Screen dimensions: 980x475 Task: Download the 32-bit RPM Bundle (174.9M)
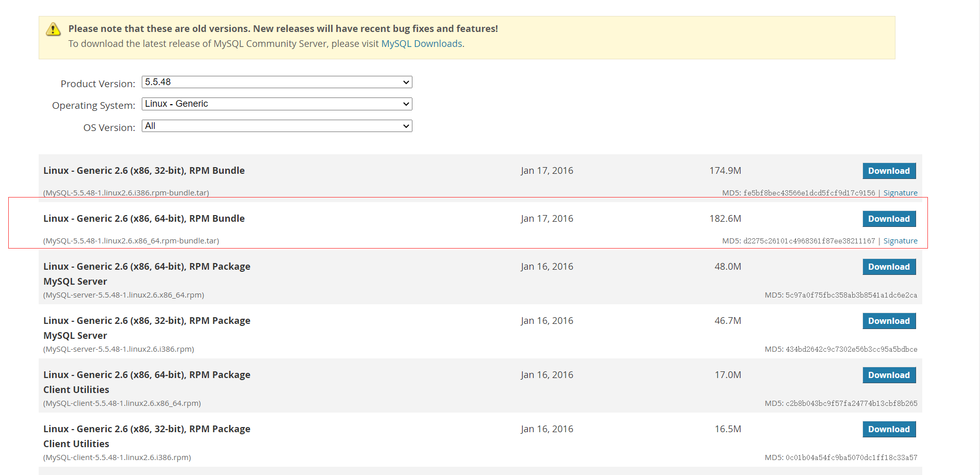[x=889, y=171]
